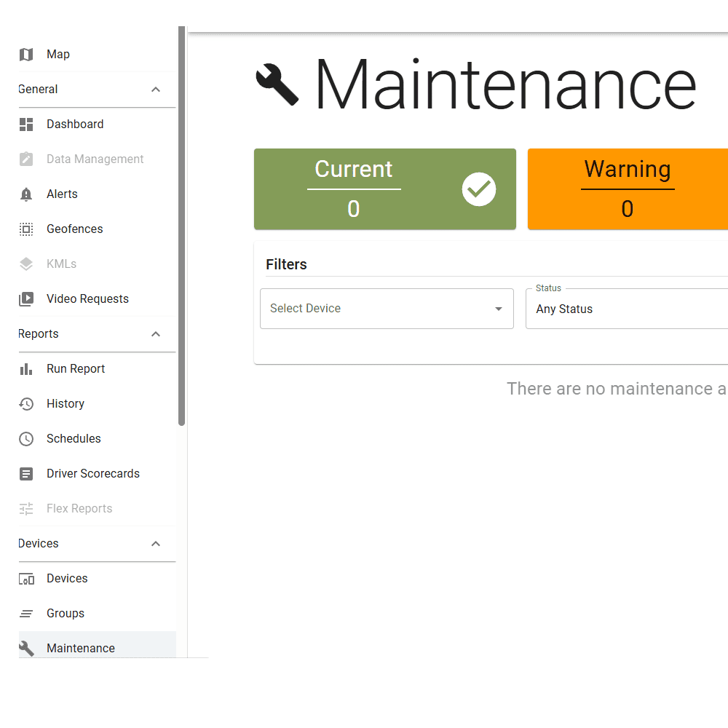Image resolution: width=728 pixels, height=728 pixels.
Task: Click the Dashboard grid icon
Action: click(x=26, y=124)
